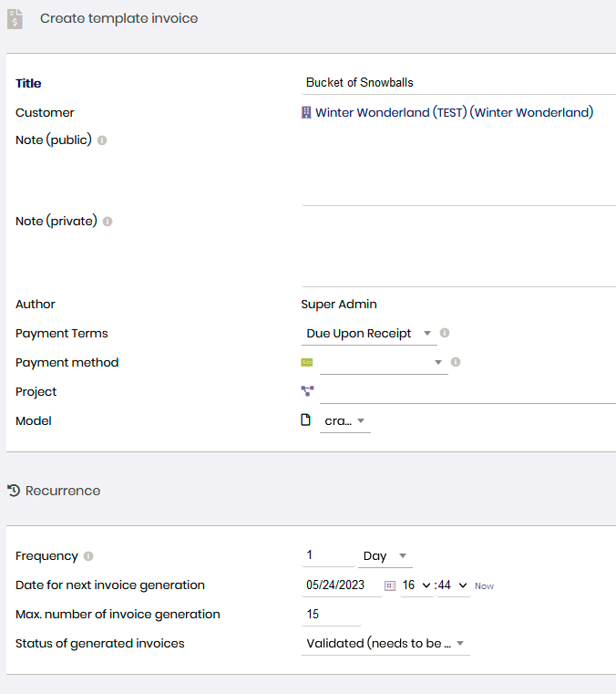Click the Title field containing Bucket of Snowballs

(x=458, y=83)
